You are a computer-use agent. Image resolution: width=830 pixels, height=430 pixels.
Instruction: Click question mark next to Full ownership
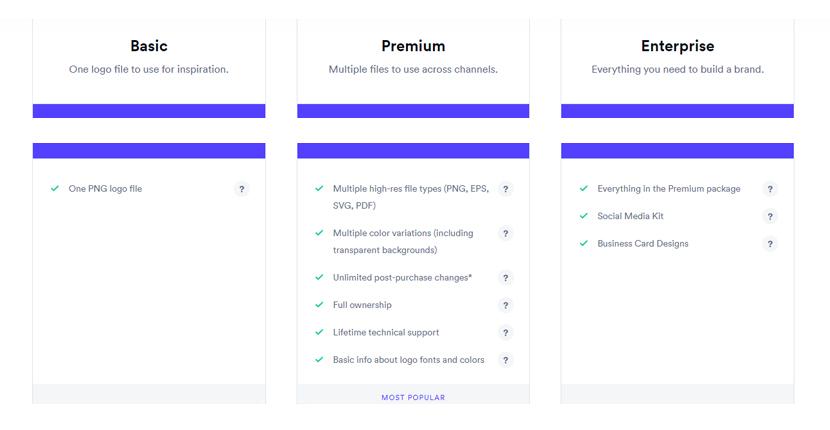click(506, 306)
